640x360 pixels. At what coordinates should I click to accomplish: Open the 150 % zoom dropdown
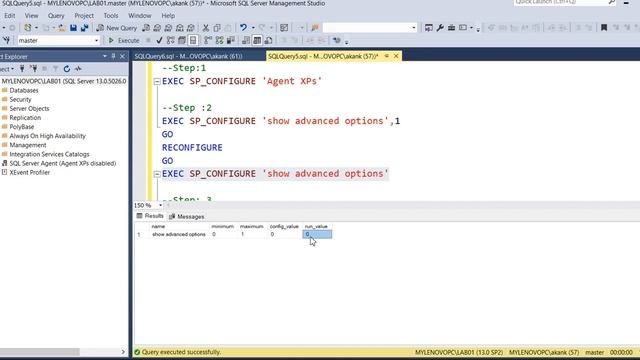(160, 205)
